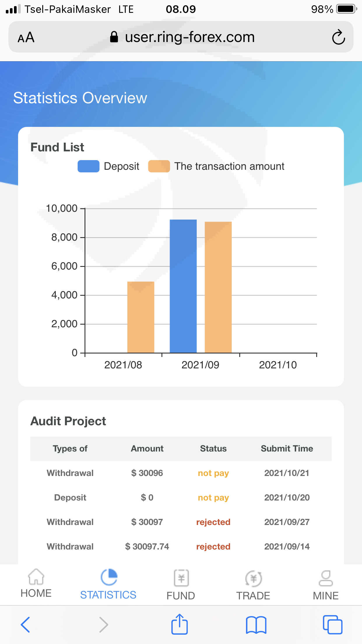Screen dimensions: 362x644
Task: Tap the Safari back arrow
Action: [x=25, y=625]
